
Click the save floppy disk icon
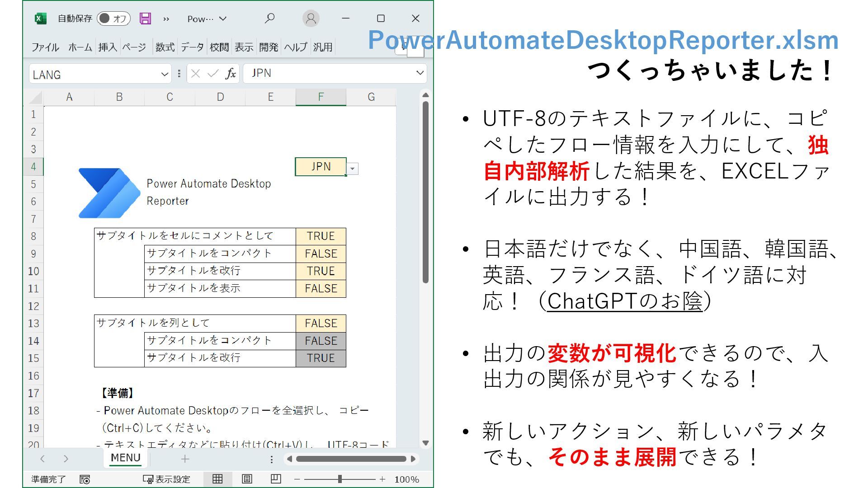[145, 19]
